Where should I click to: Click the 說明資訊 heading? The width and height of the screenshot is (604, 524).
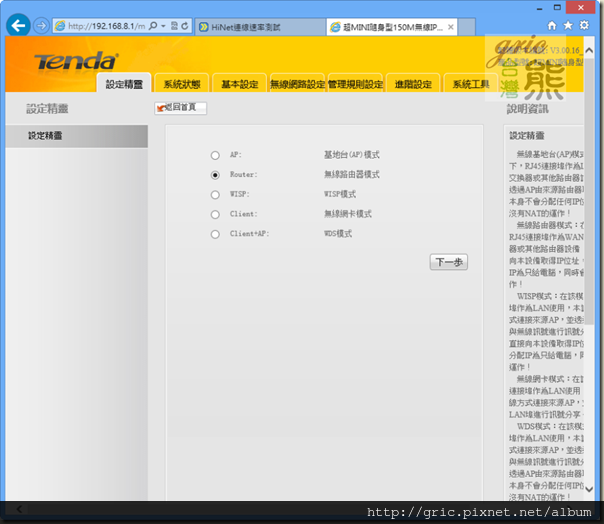point(527,109)
